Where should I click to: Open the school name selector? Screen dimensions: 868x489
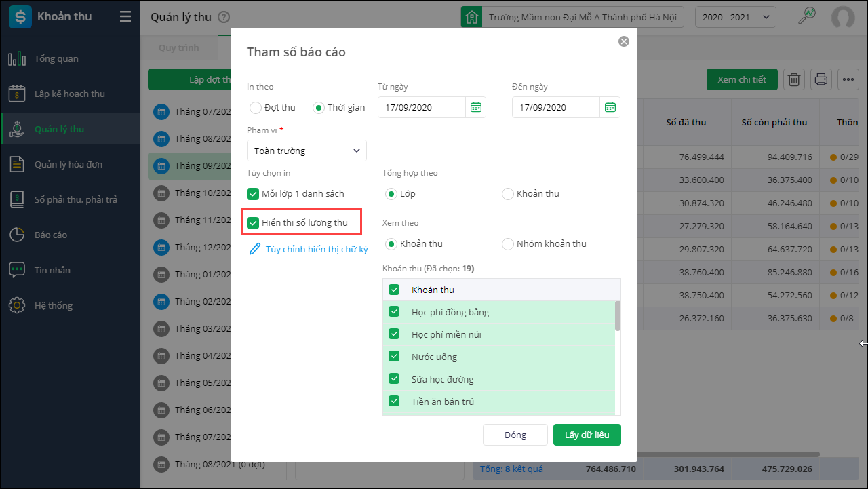[572, 18]
